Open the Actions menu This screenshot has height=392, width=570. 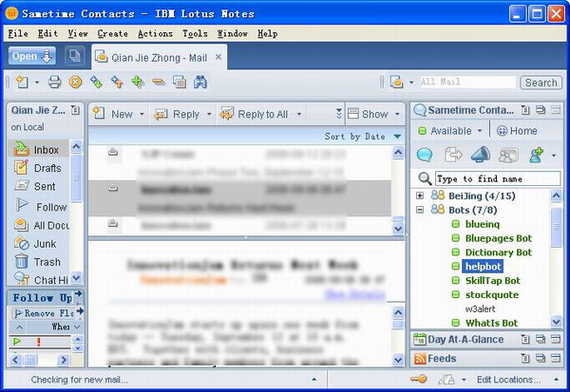[155, 33]
